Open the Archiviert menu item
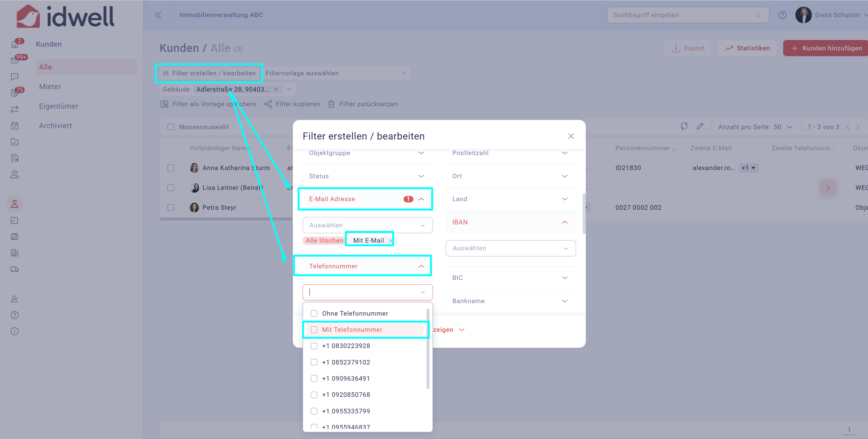Image resolution: width=868 pixels, height=439 pixels. [56, 126]
